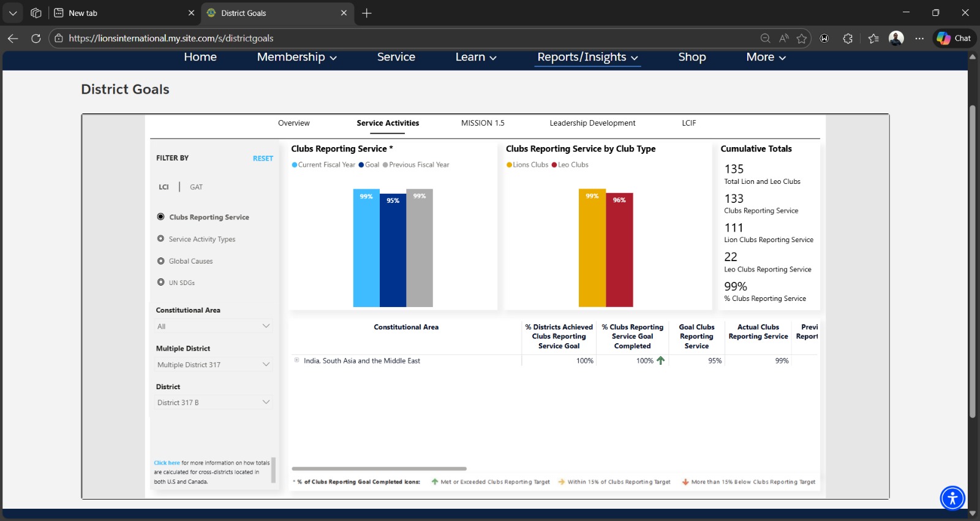
Task: Select Service Activity Types radio option
Action: [161, 239]
